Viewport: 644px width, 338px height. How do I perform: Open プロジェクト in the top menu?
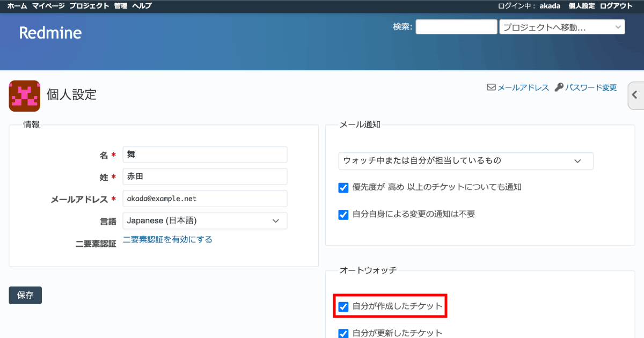click(x=89, y=6)
